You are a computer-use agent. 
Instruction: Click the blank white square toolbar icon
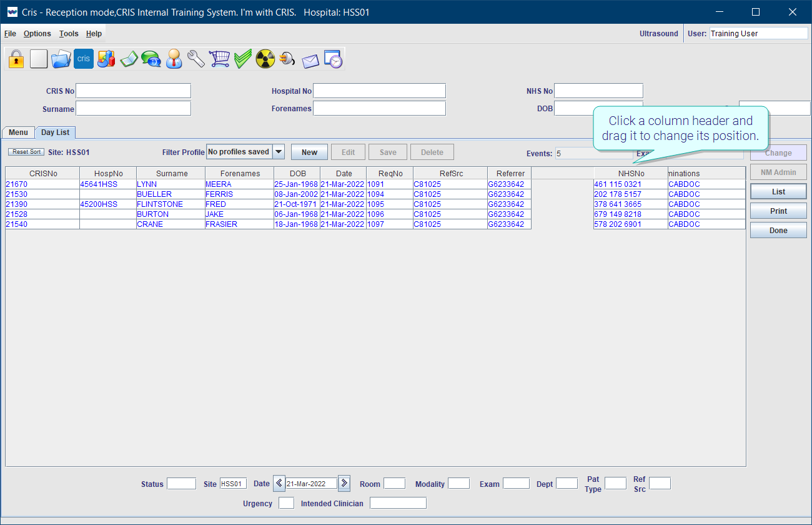[39, 59]
